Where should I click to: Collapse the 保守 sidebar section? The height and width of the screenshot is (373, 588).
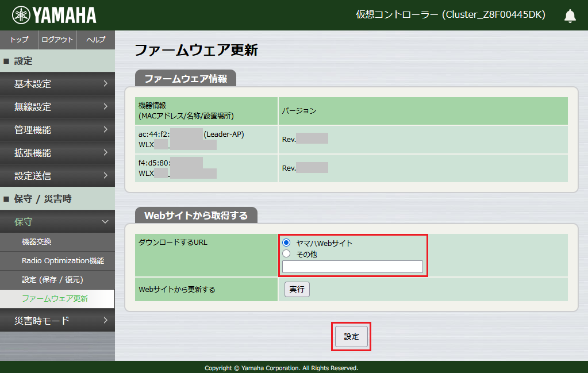pyautogui.click(x=57, y=221)
